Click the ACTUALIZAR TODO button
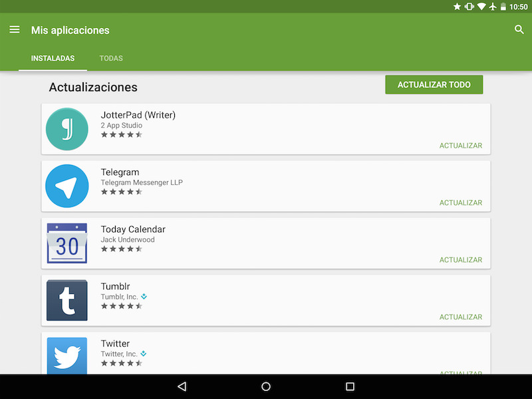 [434, 84]
